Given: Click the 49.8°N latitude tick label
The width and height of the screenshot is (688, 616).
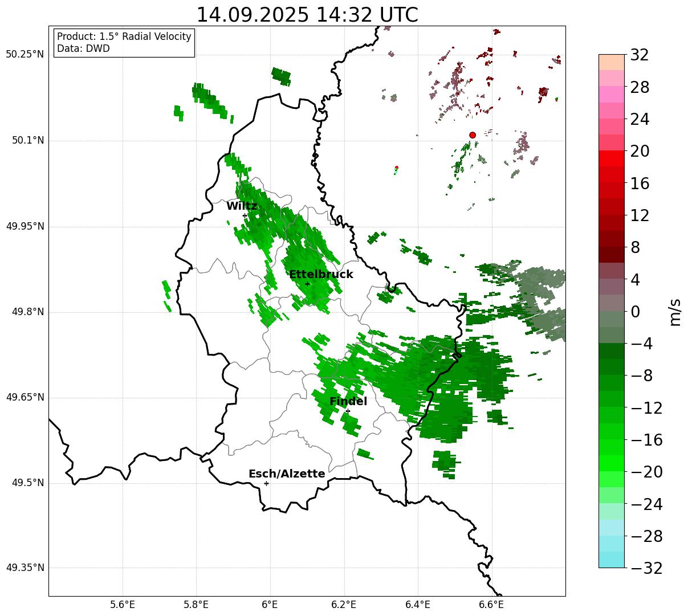Looking at the screenshot, I should tap(28, 312).
